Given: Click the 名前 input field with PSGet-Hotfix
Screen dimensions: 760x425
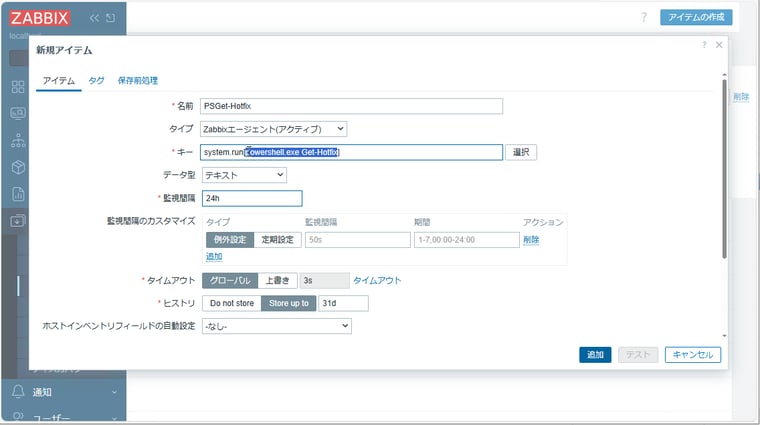Looking at the screenshot, I should pyautogui.click(x=351, y=106).
